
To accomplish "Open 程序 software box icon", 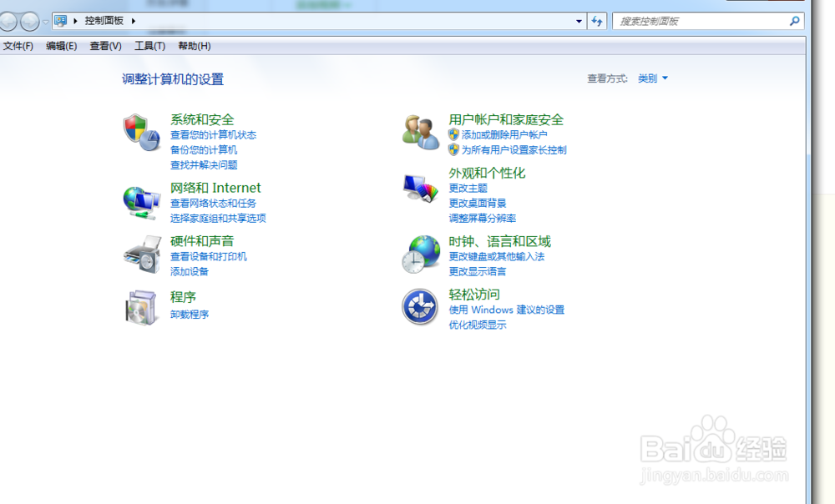I will click(142, 307).
